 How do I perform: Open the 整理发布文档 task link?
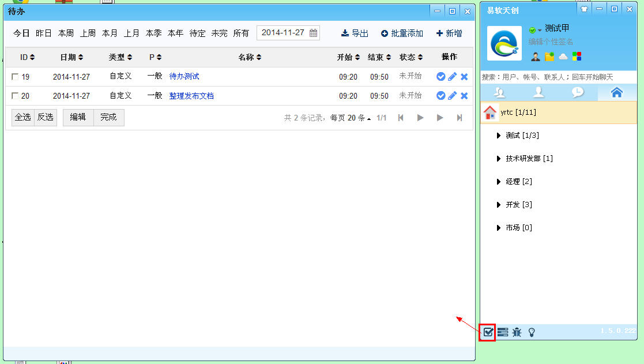[191, 96]
